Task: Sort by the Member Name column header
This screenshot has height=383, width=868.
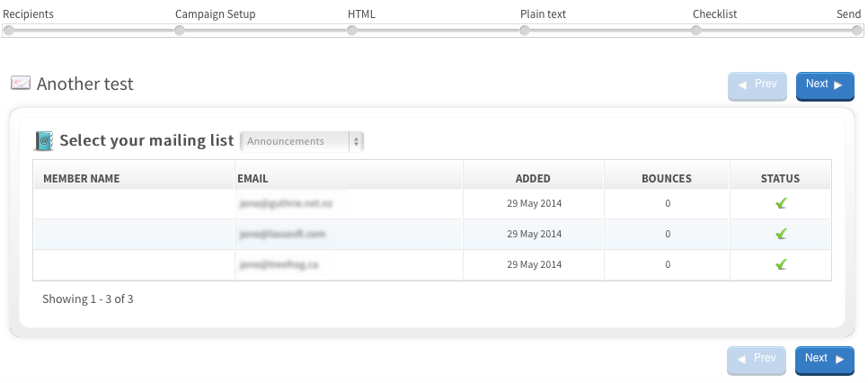Action: coord(81,178)
